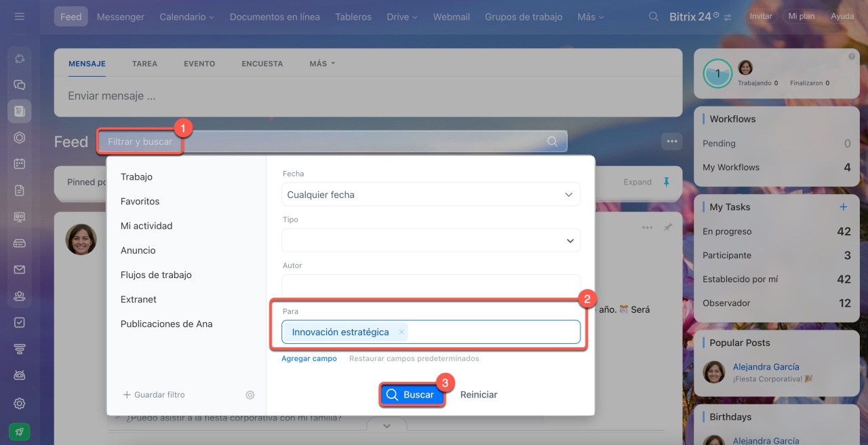Expand the post with the down chevron

coord(387,425)
